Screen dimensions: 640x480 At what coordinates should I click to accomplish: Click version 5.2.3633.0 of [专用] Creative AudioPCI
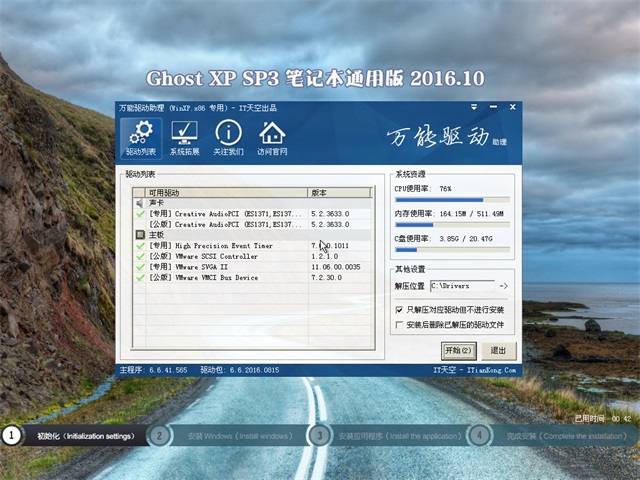coord(330,214)
